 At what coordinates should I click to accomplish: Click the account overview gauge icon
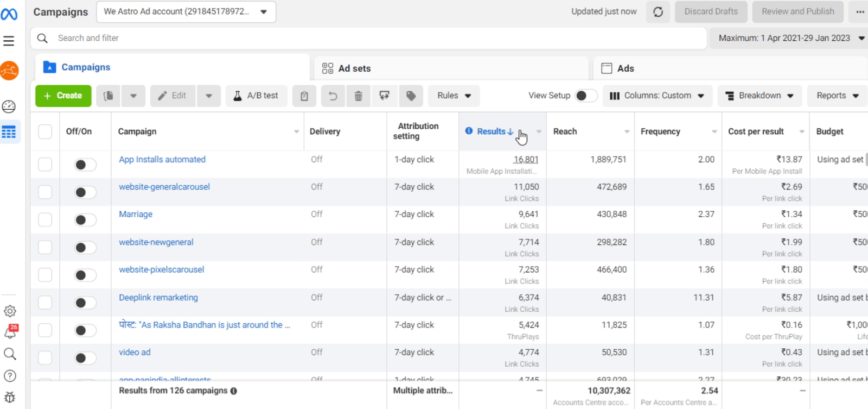tap(9, 106)
